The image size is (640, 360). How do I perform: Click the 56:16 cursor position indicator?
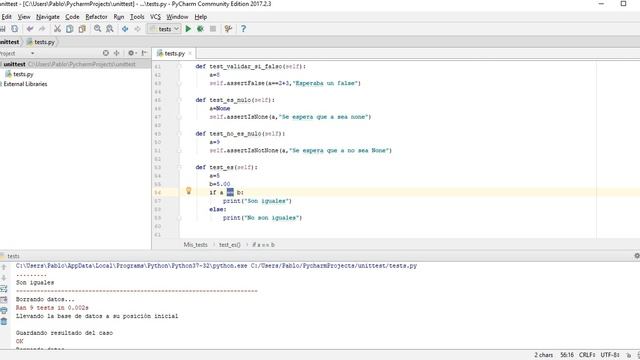tap(567, 355)
